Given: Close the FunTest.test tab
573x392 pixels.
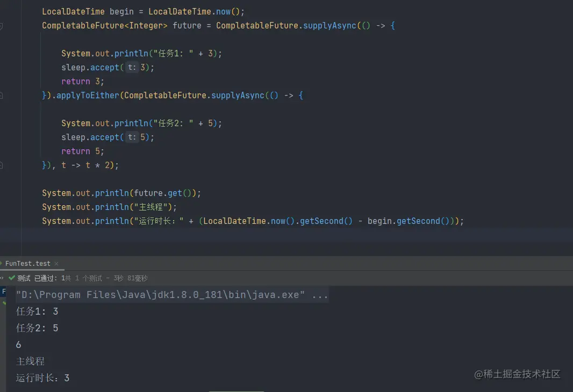Looking at the screenshot, I should click(x=56, y=264).
